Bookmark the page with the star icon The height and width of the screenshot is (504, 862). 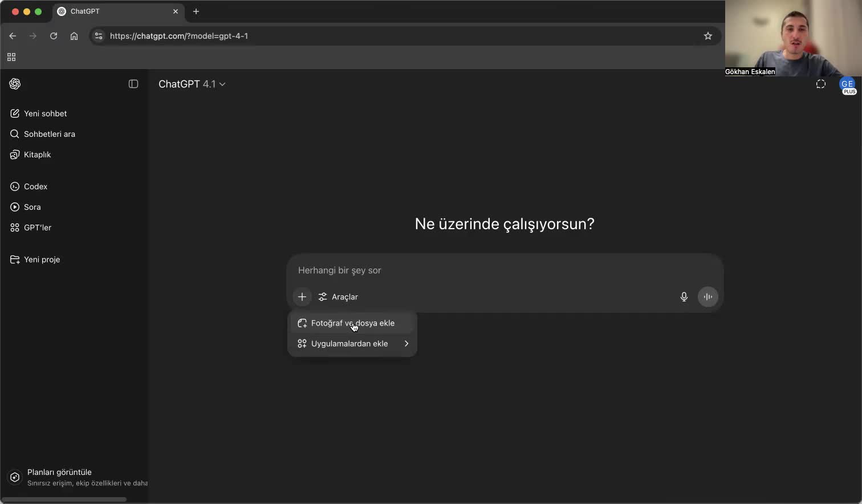(x=708, y=36)
